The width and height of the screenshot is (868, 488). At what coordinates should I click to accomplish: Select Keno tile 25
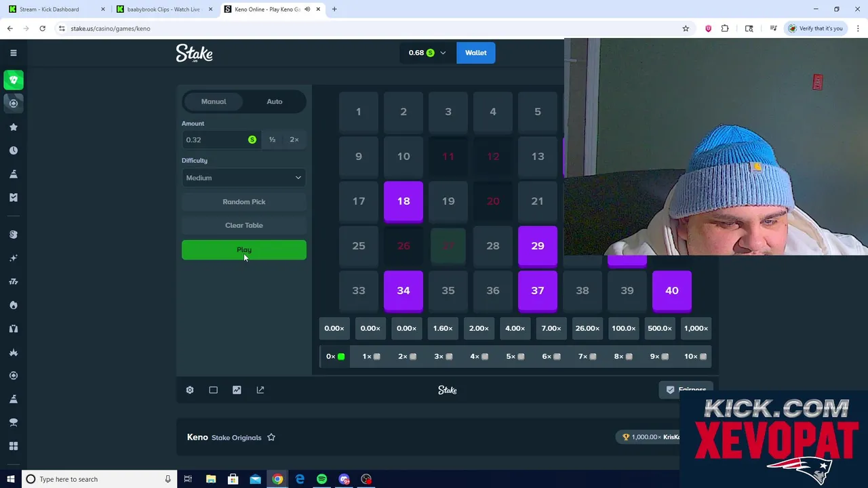coord(359,246)
